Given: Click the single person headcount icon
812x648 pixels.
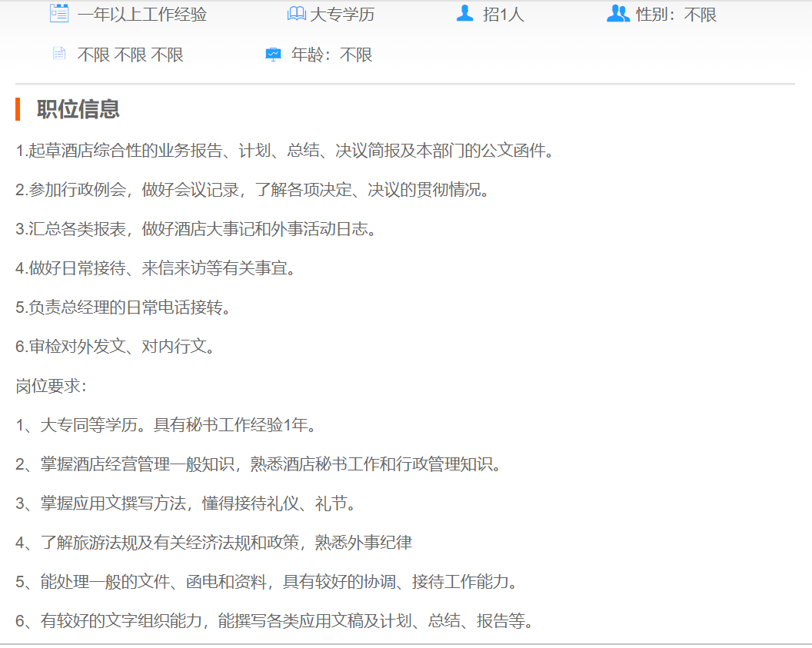Looking at the screenshot, I should pos(464,14).
